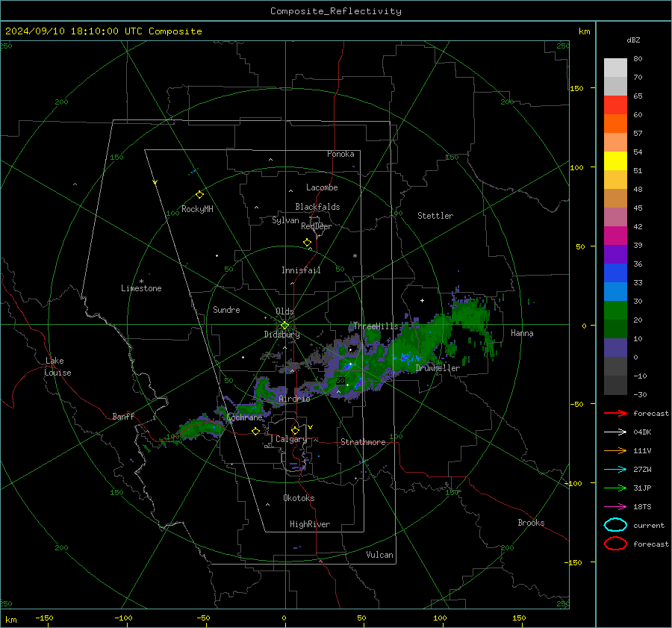The width and height of the screenshot is (672, 628).
Task: Click the Composite_Reflectivity title
Action: click(x=336, y=11)
